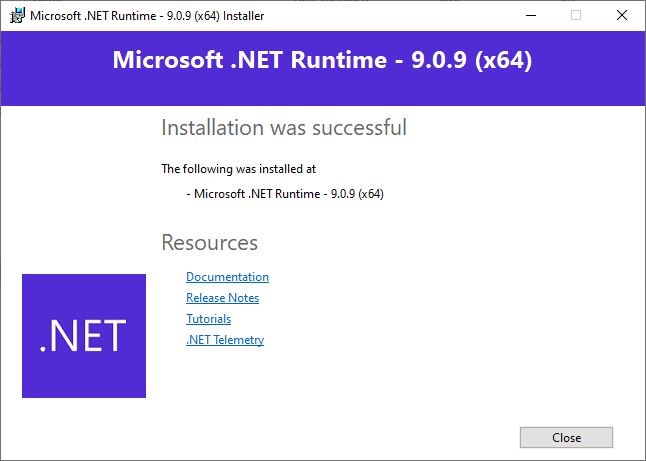Open the Release Notes link
The image size is (646, 461).
point(222,298)
